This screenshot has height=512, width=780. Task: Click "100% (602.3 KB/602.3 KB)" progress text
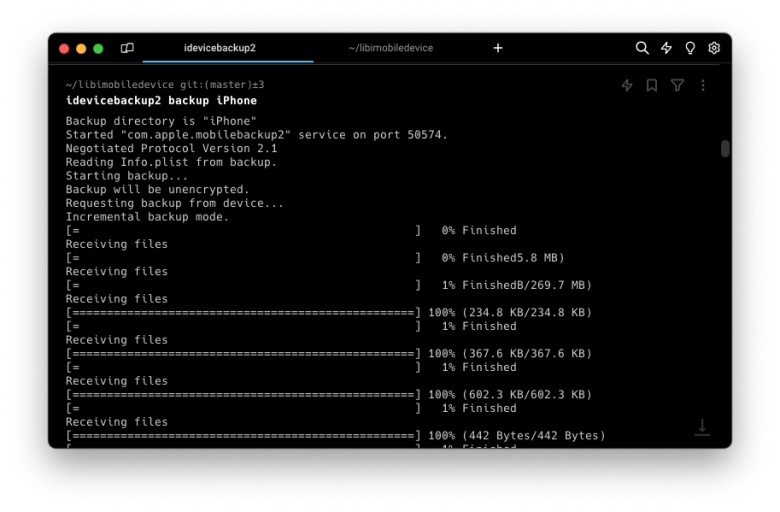click(x=510, y=395)
